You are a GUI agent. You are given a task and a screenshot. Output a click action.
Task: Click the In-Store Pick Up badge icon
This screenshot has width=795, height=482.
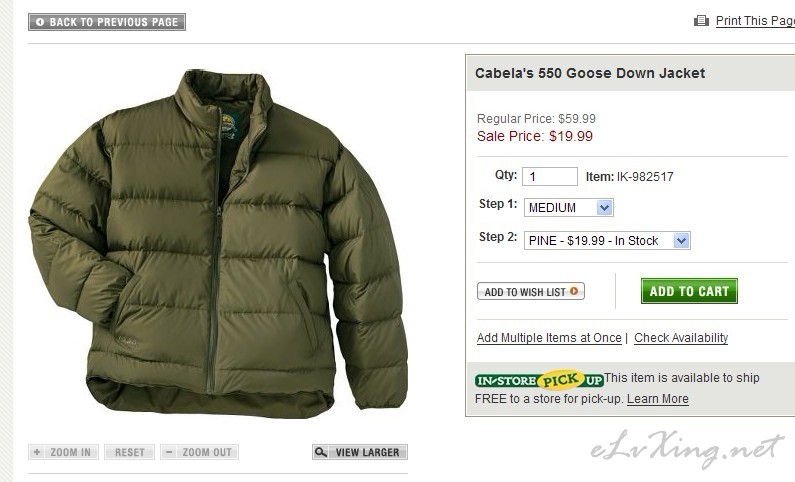pyautogui.click(x=539, y=380)
